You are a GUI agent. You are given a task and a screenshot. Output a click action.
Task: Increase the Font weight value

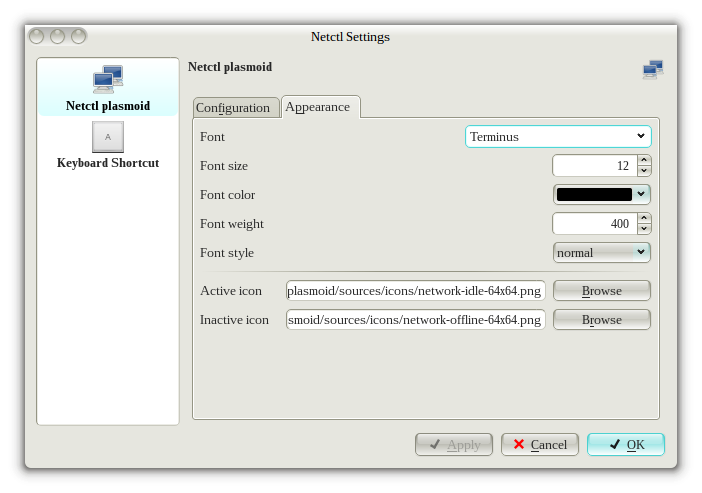644,218
